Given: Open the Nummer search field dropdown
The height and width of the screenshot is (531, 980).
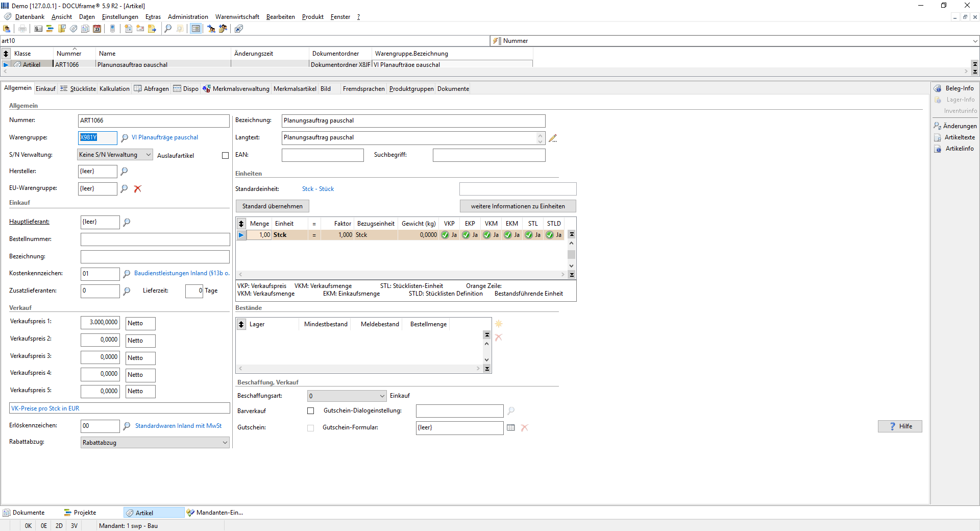Looking at the screenshot, I should click(975, 41).
